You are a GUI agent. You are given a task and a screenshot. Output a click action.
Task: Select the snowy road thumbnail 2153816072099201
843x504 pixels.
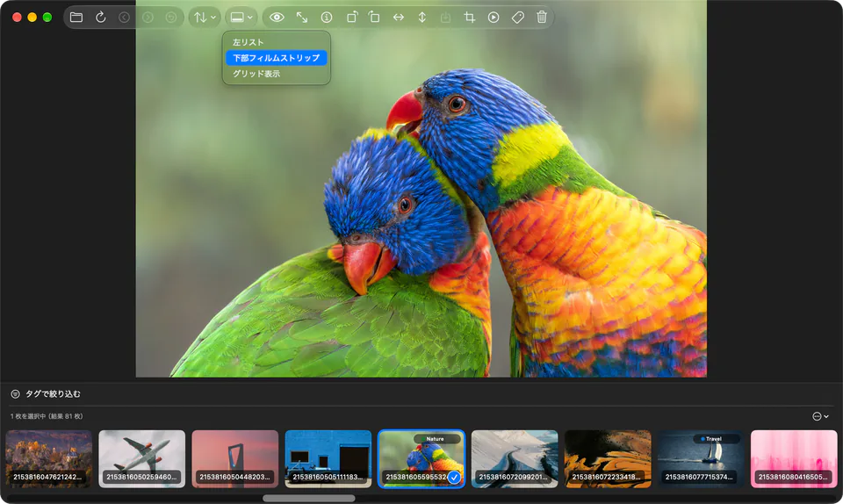[515, 459]
